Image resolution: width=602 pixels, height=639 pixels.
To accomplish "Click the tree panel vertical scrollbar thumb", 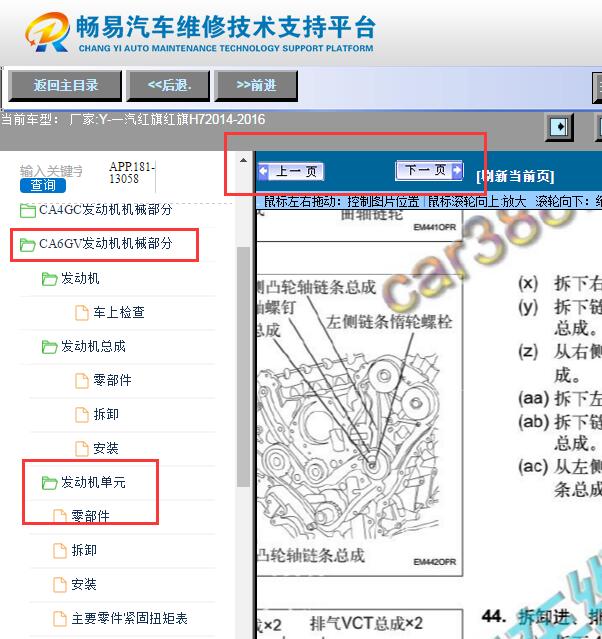I will tap(243, 366).
